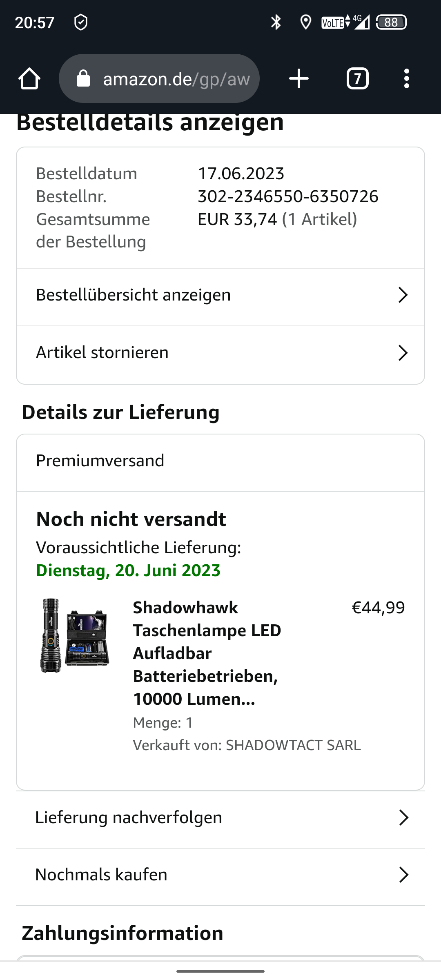Tap the shield icon in status bar
This screenshot has height=980, width=441.
pyautogui.click(x=81, y=22)
